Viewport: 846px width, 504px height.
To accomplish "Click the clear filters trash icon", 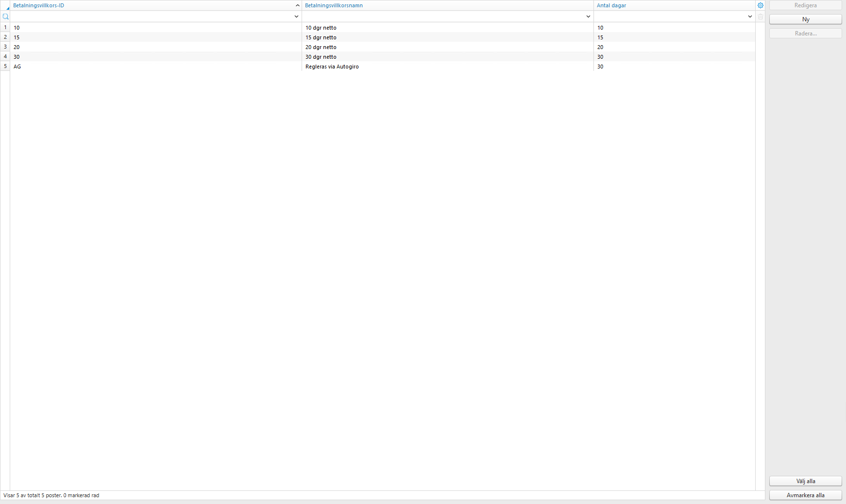I will tap(760, 16).
